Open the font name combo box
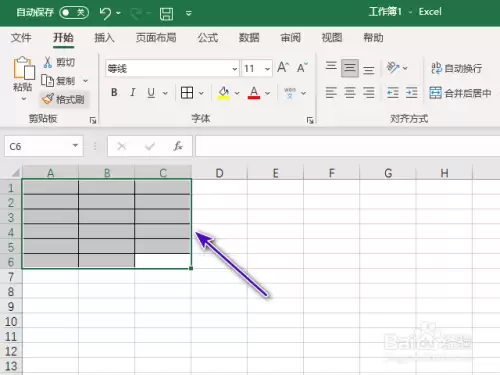 click(172, 69)
